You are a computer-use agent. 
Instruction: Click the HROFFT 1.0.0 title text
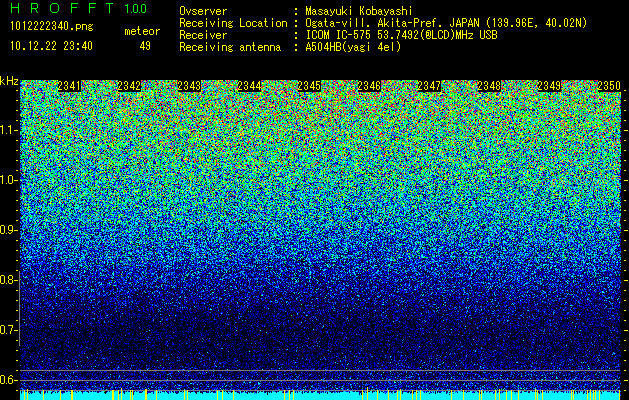click(78, 8)
